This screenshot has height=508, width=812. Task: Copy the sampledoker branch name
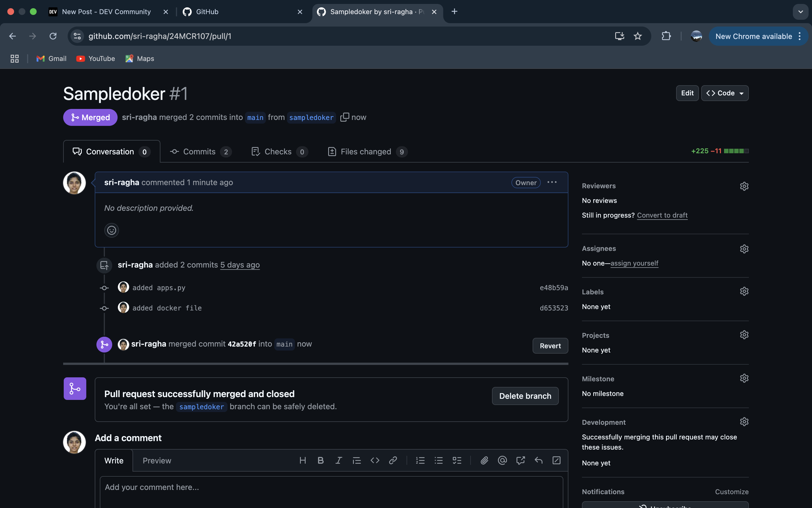click(x=344, y=117)
